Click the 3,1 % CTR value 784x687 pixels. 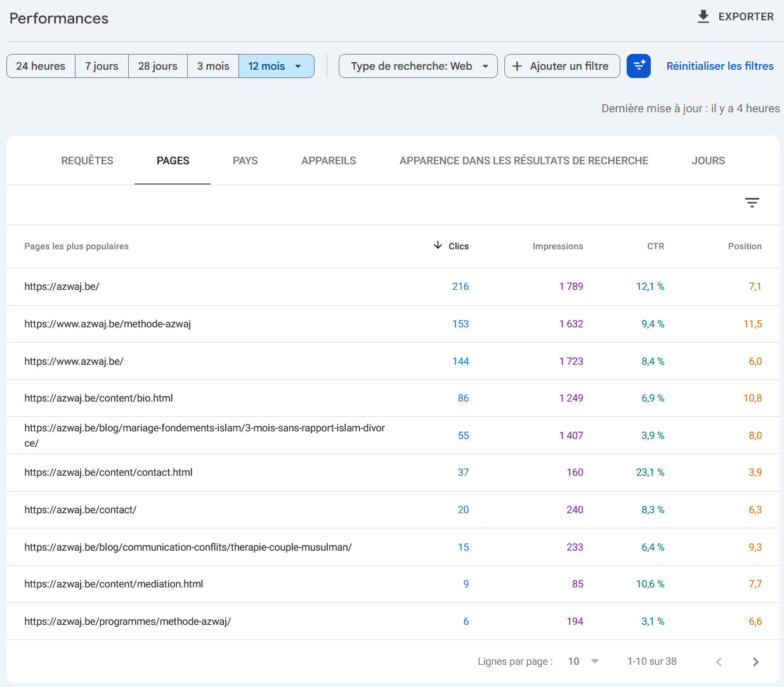653,622
